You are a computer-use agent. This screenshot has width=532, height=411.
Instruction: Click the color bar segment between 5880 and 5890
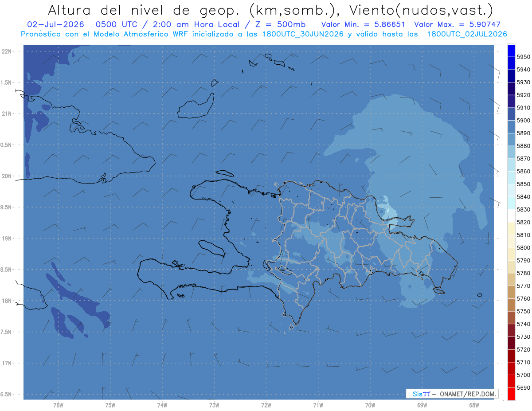511,140
